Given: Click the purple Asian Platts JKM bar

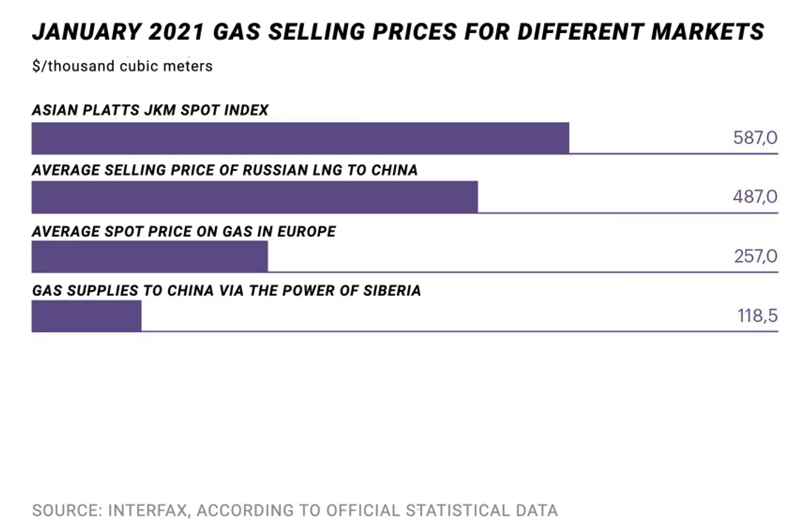Looking at the screenshot, I should click(x=300, y=138).
